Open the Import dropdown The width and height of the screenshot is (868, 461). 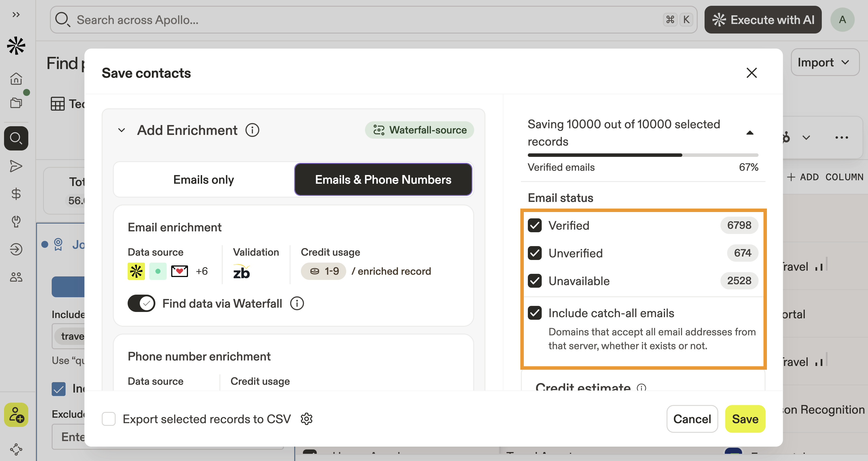click(x=824, y=62)
